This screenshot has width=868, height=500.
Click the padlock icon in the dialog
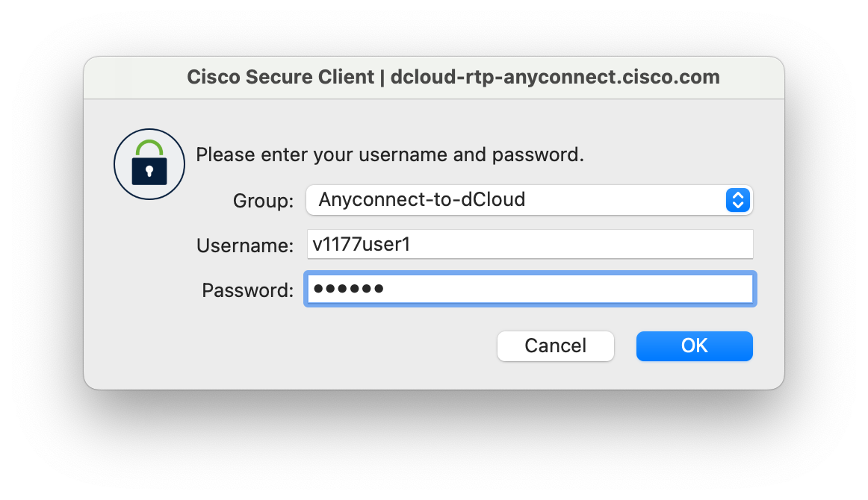pyautogui.click(x=149, y=164)
